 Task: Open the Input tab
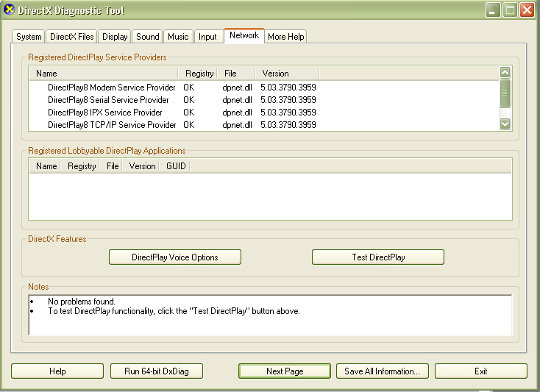click(x=207, y=37)
